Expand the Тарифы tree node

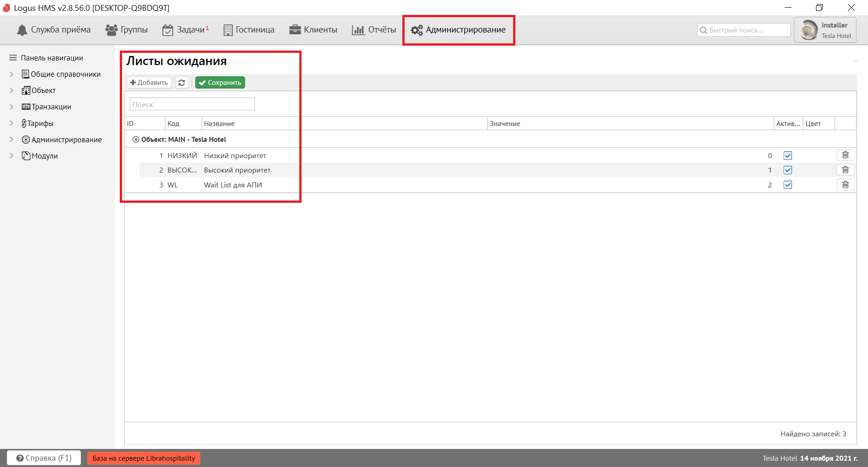[12, 123]
